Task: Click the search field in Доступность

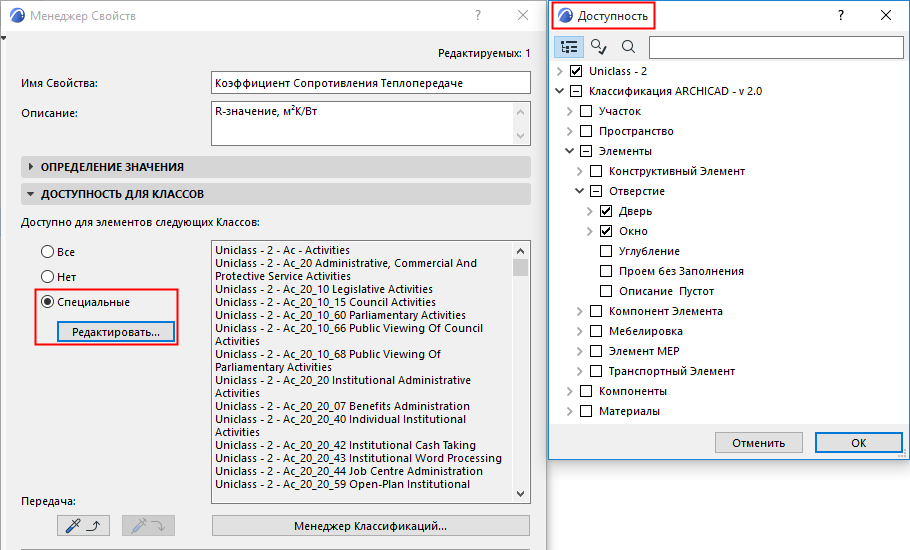Action: 776,47
